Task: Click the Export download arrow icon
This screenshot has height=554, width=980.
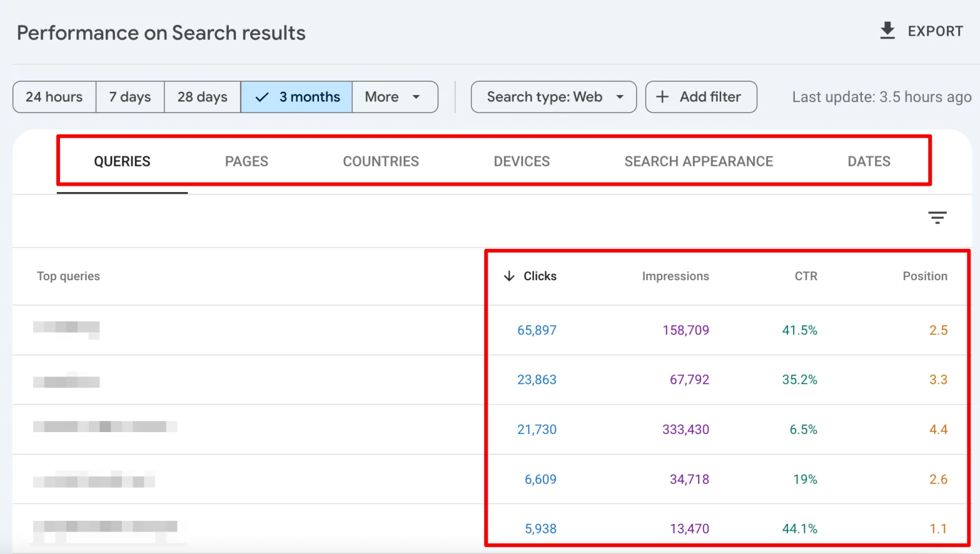Action: click(x=887, y=30)
